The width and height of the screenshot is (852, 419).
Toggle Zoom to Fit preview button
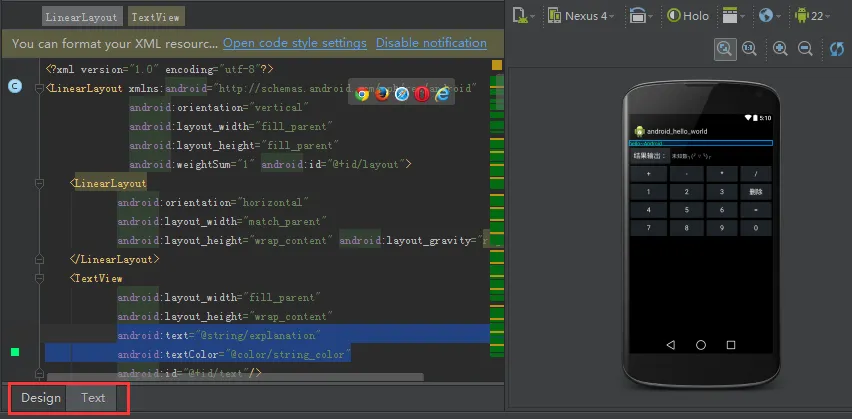pyautogui.click(x=725, y=49)
